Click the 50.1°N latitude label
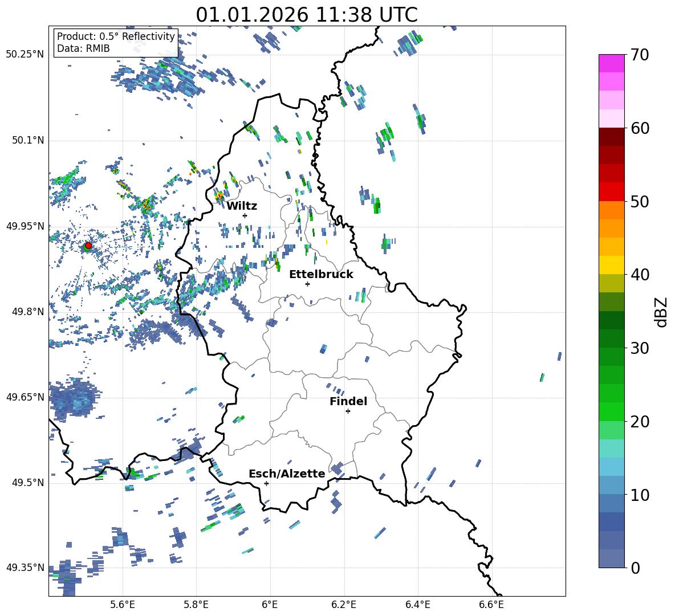The width and height of the screenshot is (675, 616). click(28, 140)
